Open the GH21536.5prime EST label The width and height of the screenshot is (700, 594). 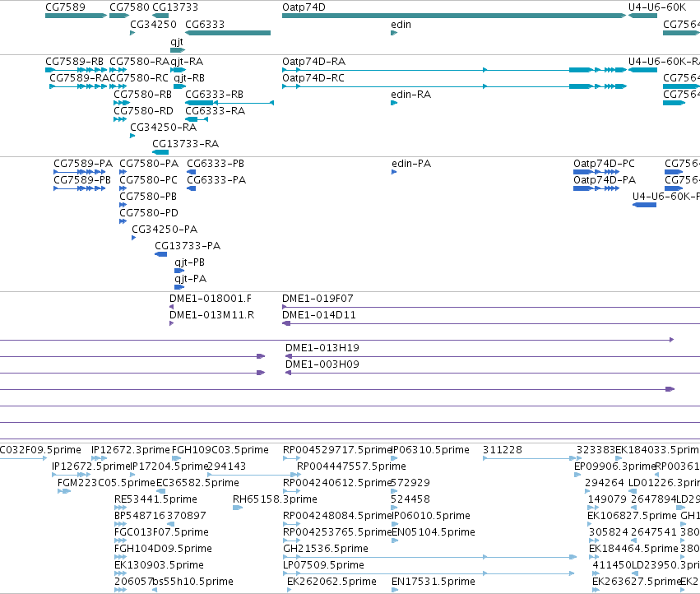(326, 550)
